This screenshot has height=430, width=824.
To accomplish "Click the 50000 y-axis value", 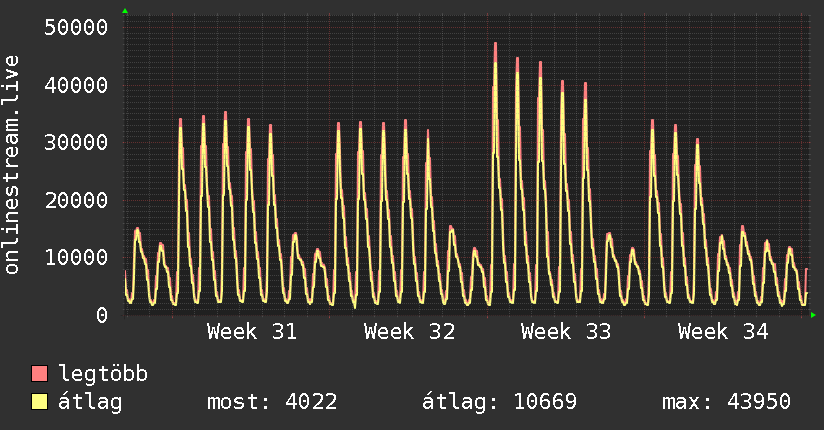I will [76, 27].
